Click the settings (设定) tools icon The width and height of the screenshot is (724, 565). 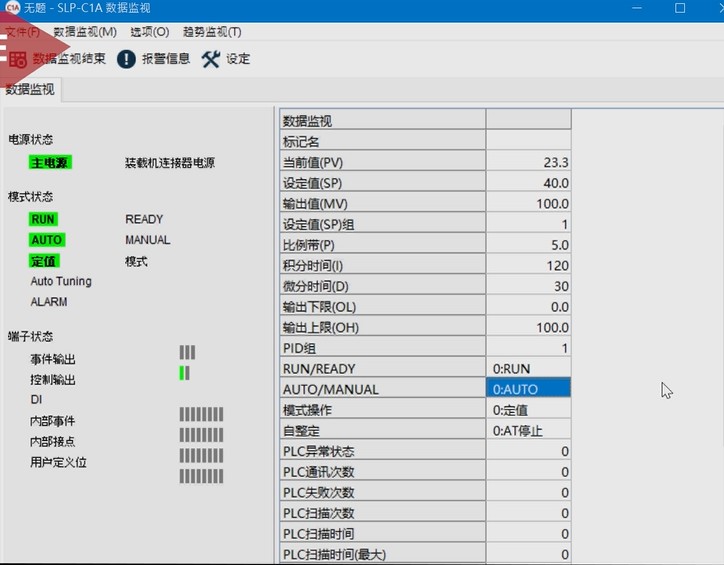tap(210, 59)
